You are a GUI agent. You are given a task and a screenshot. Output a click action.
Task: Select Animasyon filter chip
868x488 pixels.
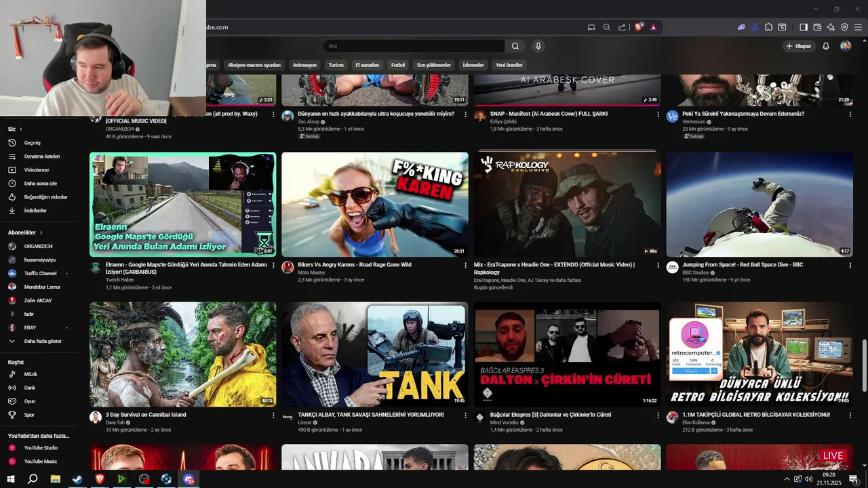click(304, 65)
